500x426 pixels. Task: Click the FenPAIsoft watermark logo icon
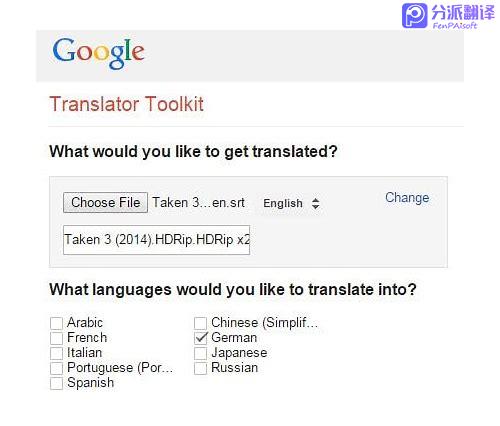pos(414,16)
